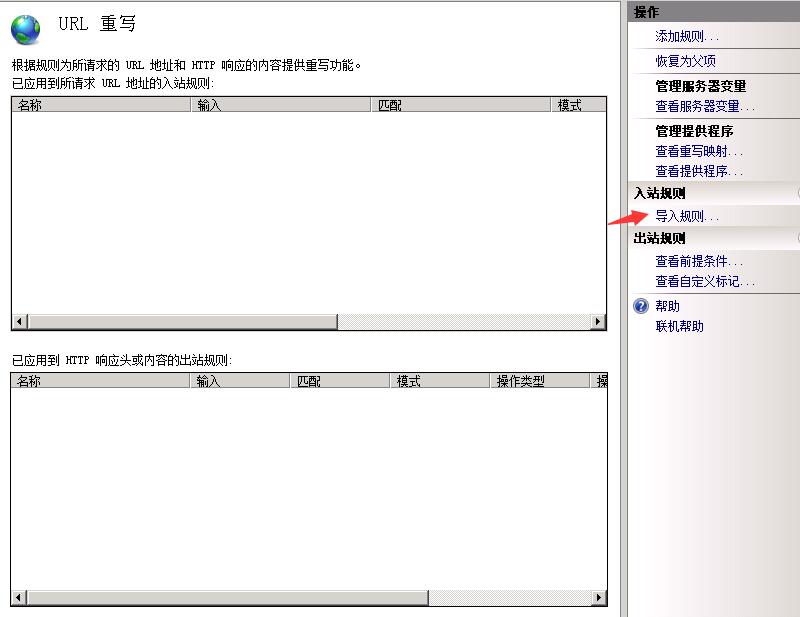Open 查看前提条件... under 出站规则
The height and width of the screenshot is (617, 800).
point(699,261)
